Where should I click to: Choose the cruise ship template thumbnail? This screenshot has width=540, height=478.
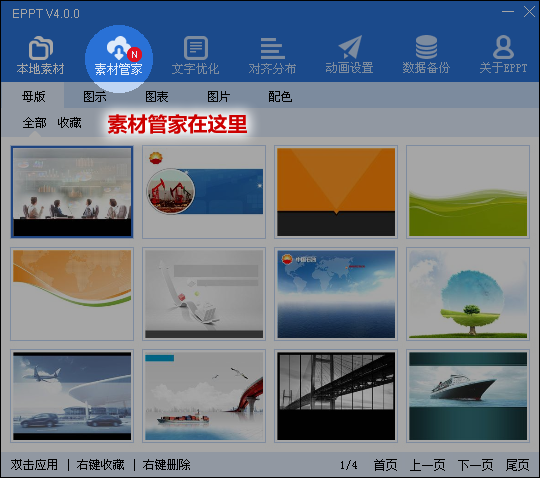tap(468, 396)
